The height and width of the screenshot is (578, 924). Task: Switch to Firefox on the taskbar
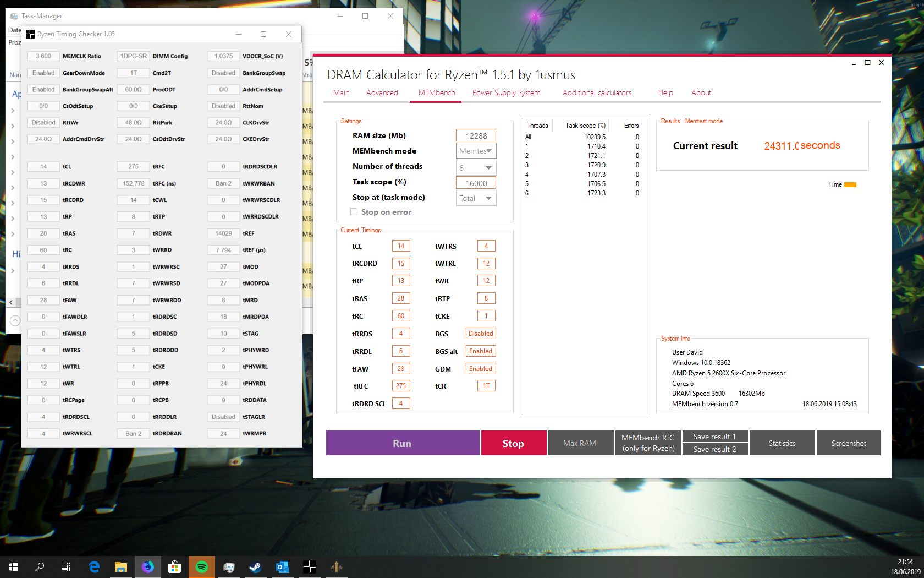tap(148, 567)
